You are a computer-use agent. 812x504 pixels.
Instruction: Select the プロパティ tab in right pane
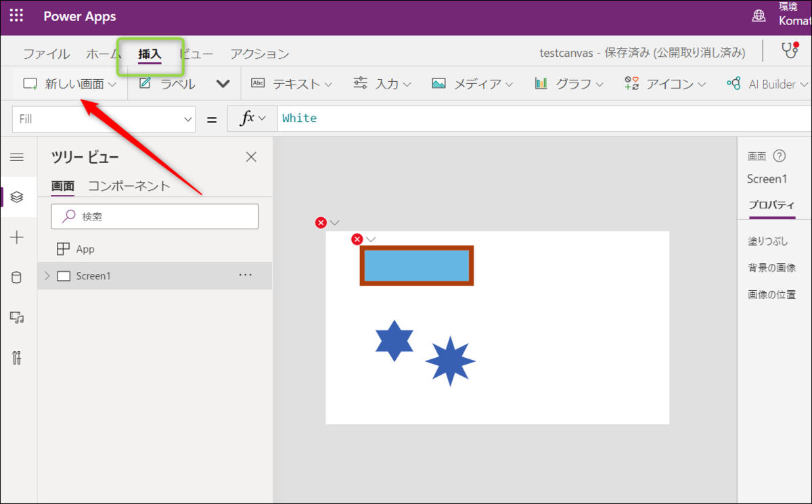point(771,206)
